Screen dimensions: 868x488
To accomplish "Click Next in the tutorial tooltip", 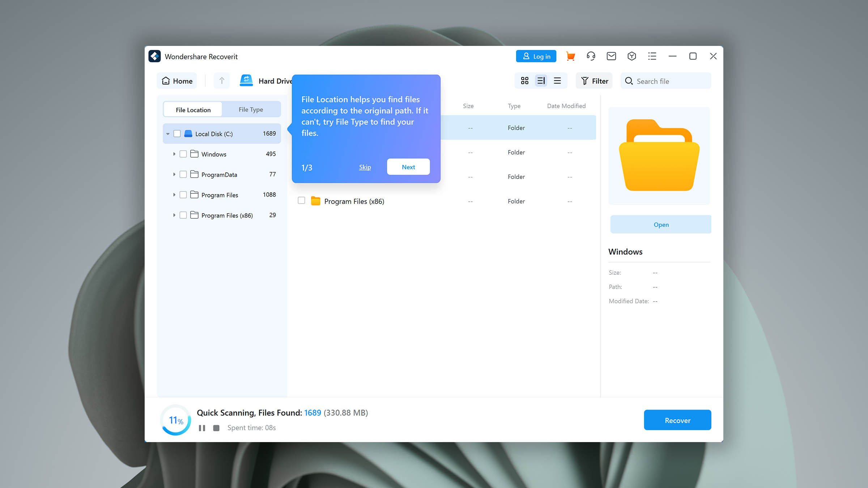I will (x=408, y=167).
